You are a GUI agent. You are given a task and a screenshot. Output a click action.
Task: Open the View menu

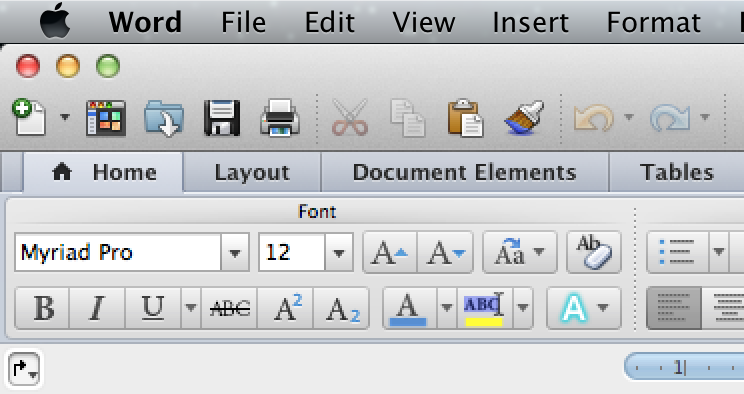click(x=424, y=22)
